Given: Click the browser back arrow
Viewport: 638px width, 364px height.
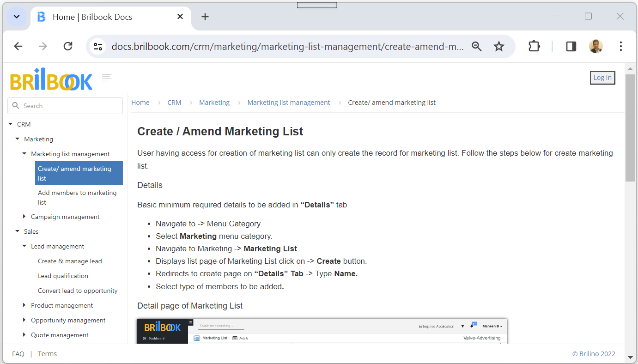Looking at the screenshot, I should click(18, 46).
